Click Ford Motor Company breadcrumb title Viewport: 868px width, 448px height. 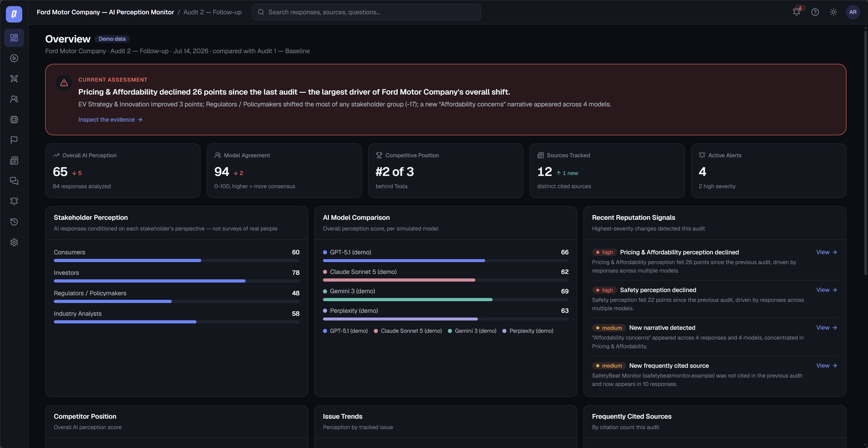click(x=105, y=12)
